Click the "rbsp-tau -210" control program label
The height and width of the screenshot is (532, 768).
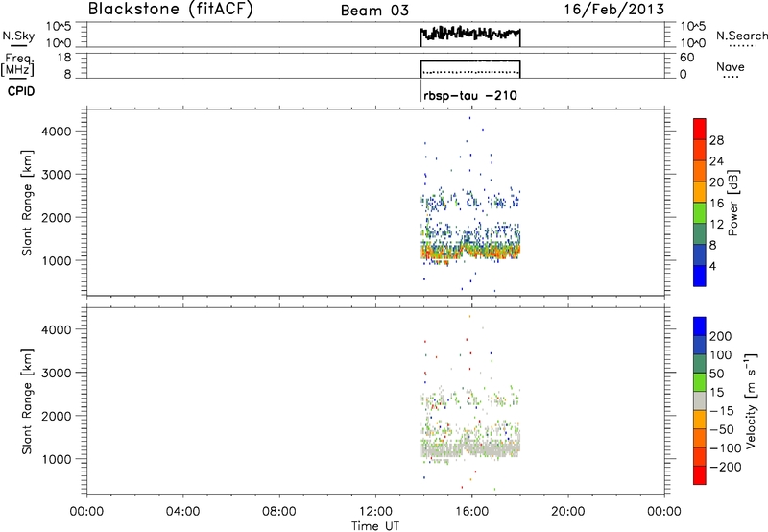pos(470,95)
